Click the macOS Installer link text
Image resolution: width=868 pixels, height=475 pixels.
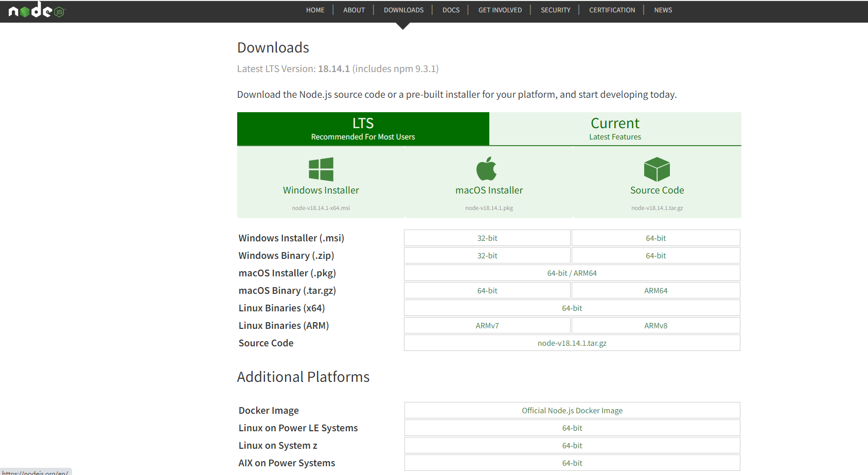tap(489, 190)
